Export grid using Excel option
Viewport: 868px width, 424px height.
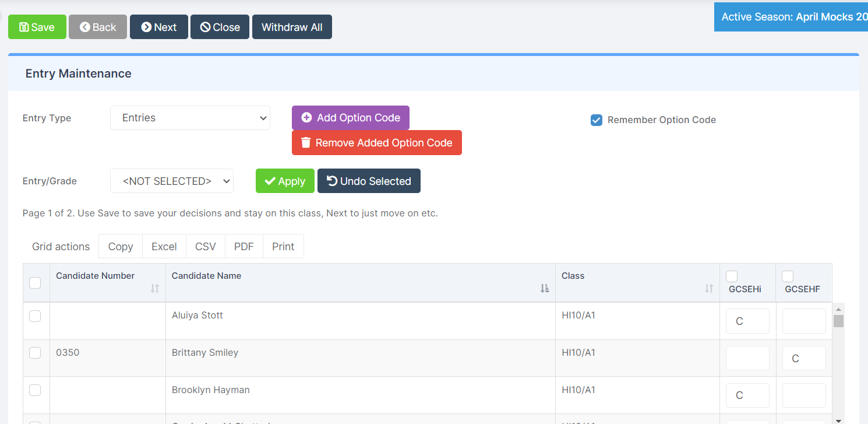pyautogui.click(x=164, y=247)
